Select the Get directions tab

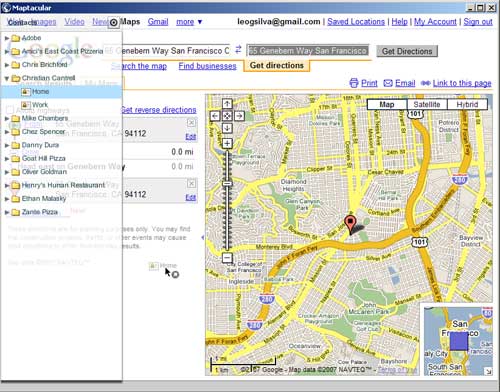[x=277, y=65]
